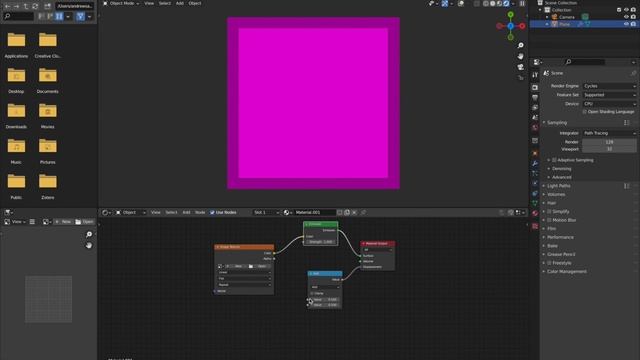
Task: Toggle Collection exclude checkbox in outliner
Action: (619, 10)
